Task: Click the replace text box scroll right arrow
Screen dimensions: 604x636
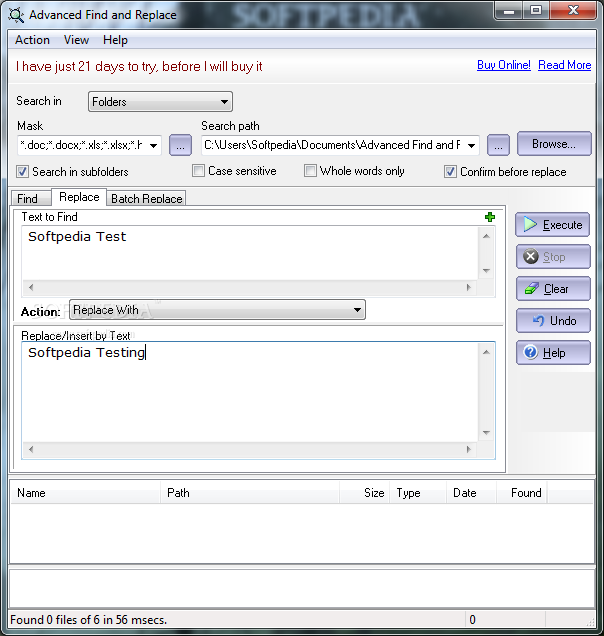Action: tap(469, 449)
